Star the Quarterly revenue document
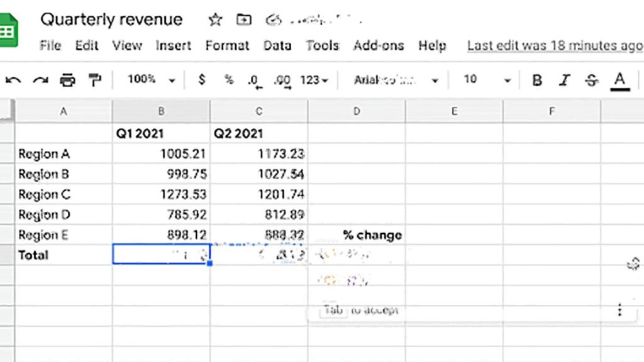 [215, 20]
